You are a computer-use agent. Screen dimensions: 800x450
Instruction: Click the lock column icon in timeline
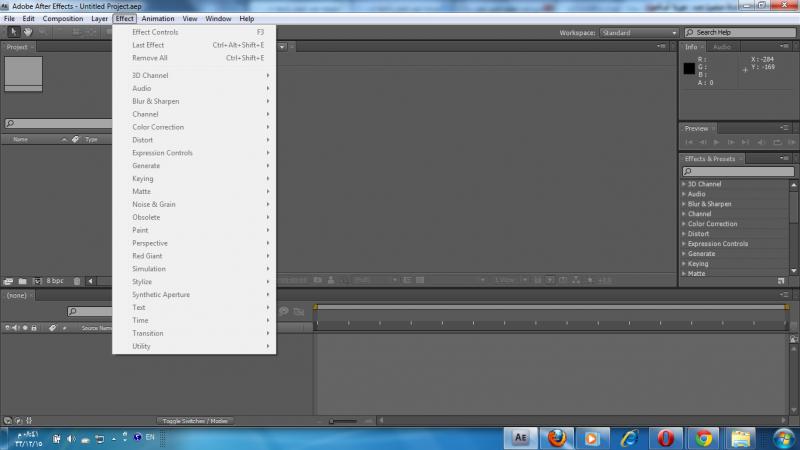(34, 328)
